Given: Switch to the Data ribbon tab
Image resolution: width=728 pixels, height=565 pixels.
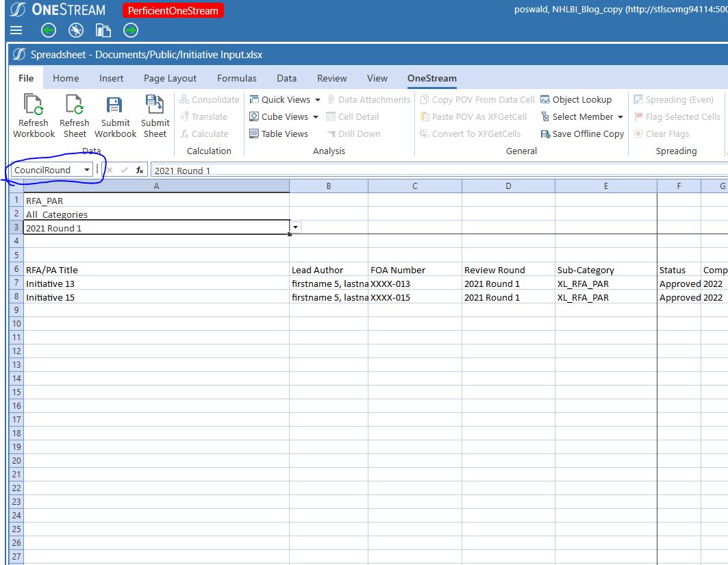Looking at the screenshot, I should tap(286, 78).
